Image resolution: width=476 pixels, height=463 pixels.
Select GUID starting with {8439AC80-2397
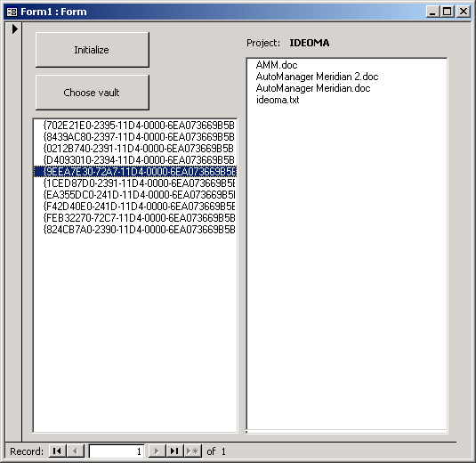135,137
